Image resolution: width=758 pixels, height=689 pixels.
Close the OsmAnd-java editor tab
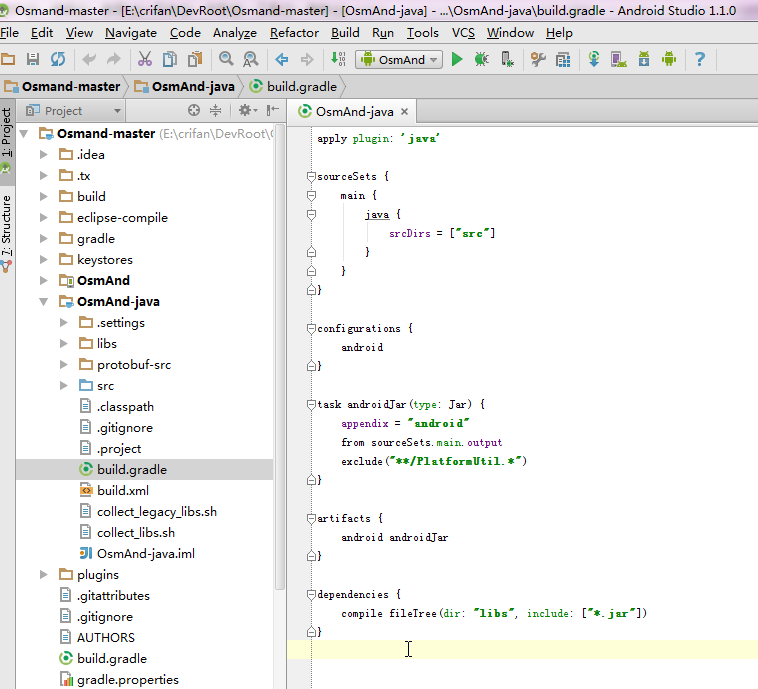(404, 112)
